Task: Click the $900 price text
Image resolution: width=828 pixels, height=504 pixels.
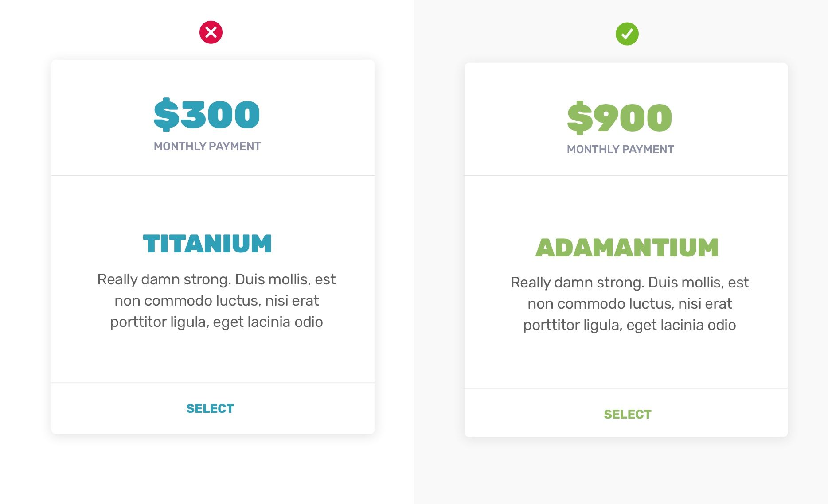Action: click(620, 117)
